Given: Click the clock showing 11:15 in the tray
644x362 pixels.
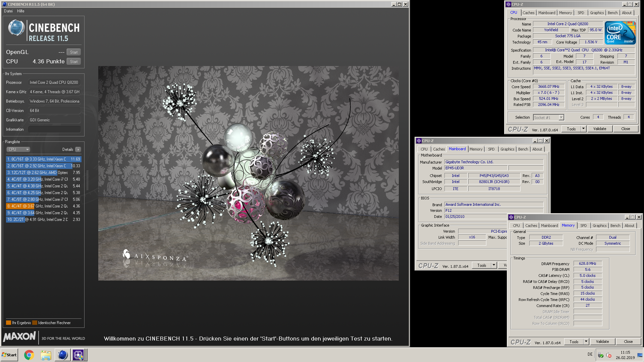Looking at the screenshot, I should (625, 352).
